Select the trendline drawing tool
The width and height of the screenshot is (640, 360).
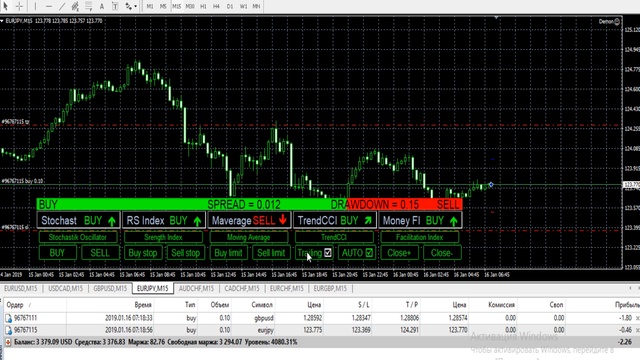(62, 6)
